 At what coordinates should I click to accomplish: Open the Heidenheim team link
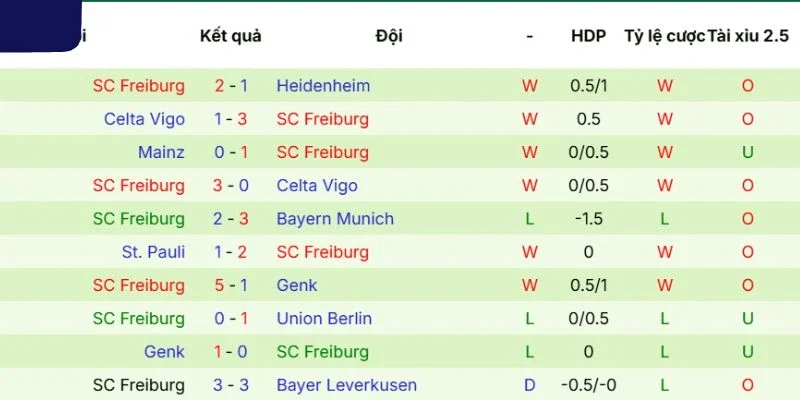tap(323, 86)
